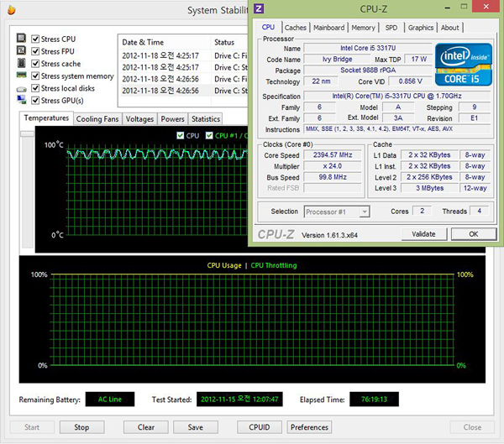Click the Stress local disks drive icon
504x444 pixels.
22,89
